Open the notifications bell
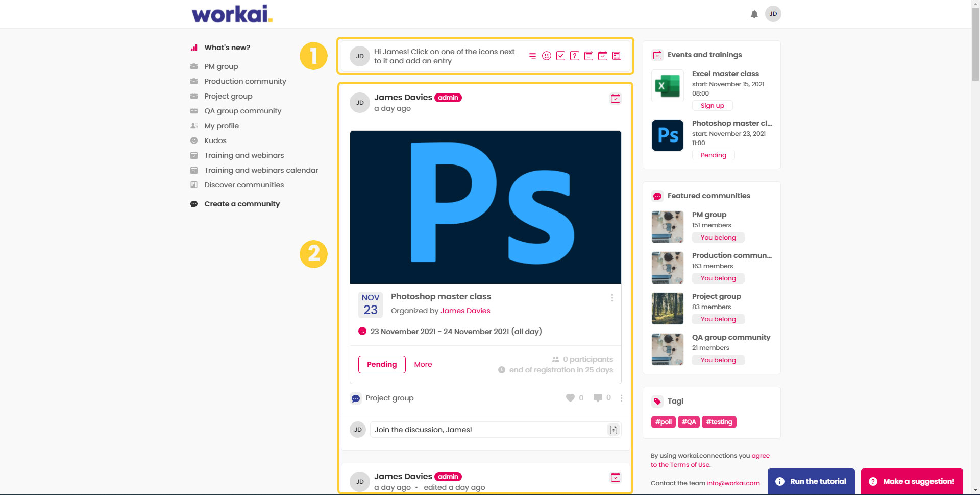The image size is (980, 495). pos(754,14)
